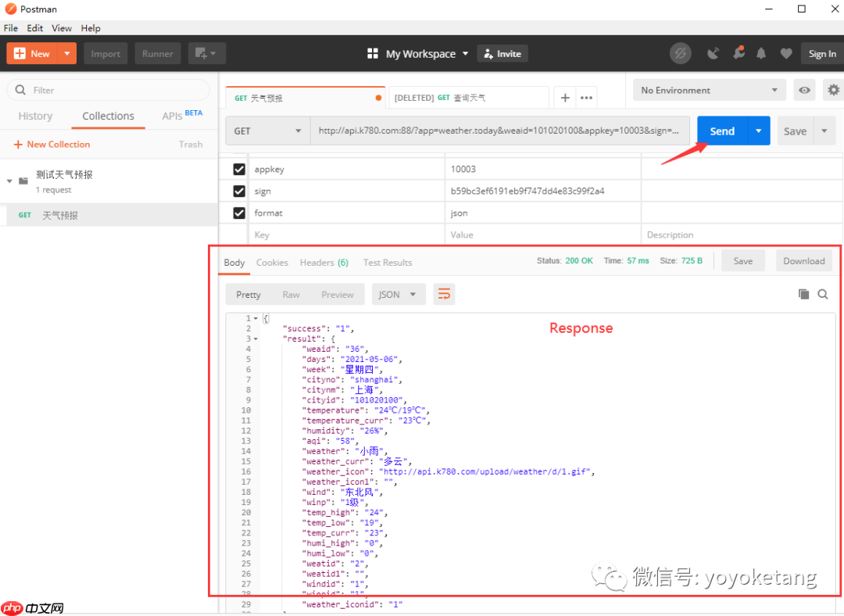Screen dimensions: 844x616
Task: Click the heart icon in header
Action: pyautogui.click(x=786, y=53)
